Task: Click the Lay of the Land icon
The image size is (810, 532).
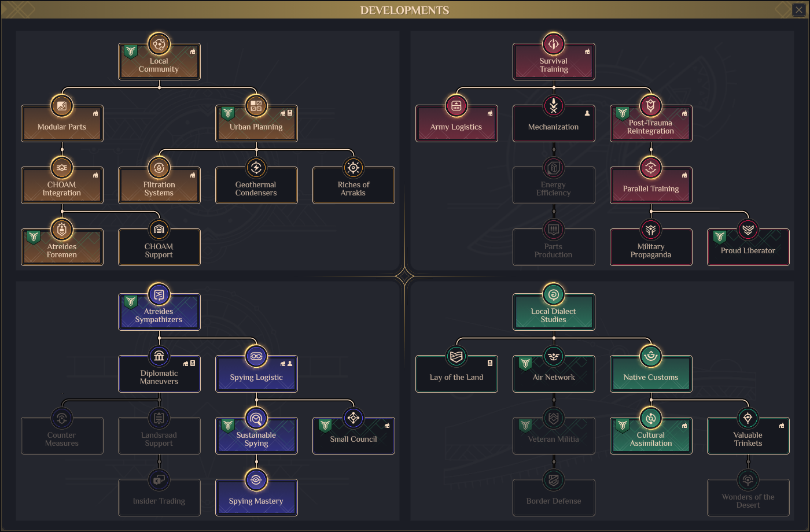Action: [456, 356]
